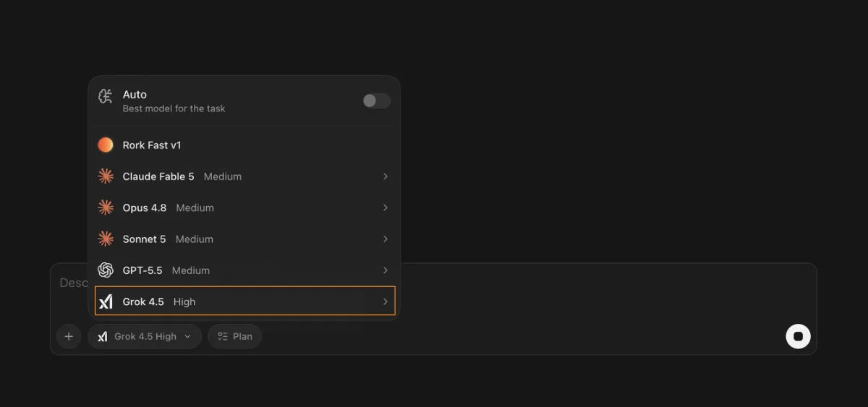Image resolution: width=868 pixels, height=407 pixels.
Task: Open the GPT-5.5 submenu chevron
Action: (386, 270)
